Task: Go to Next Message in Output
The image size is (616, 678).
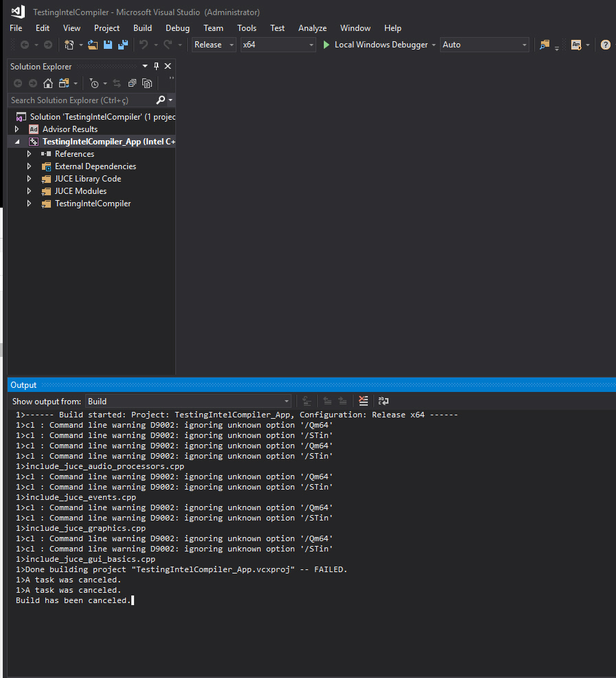Action: click(342, 401)
